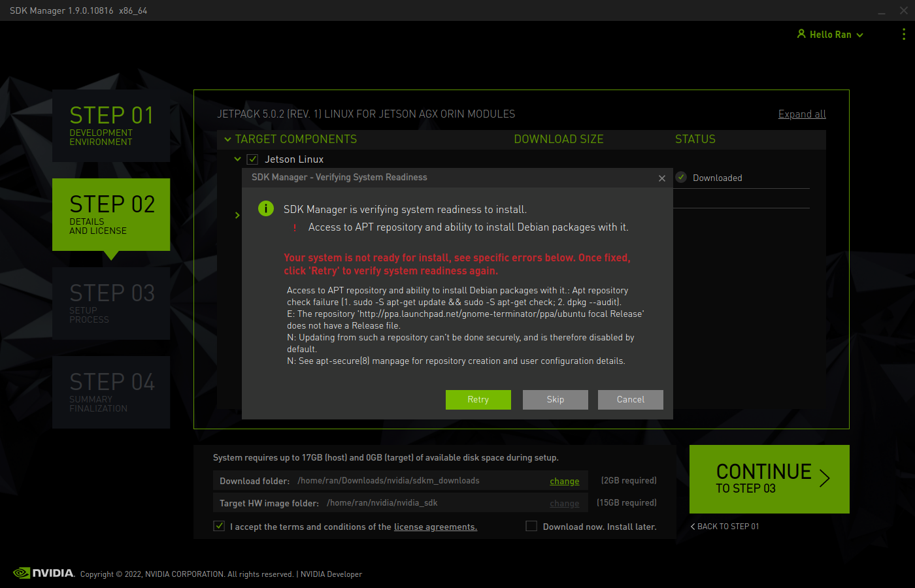Go to Step 01 Development Environment
Image resolution: width=915 pixels, height=588 pixels.
click(111, 125)
